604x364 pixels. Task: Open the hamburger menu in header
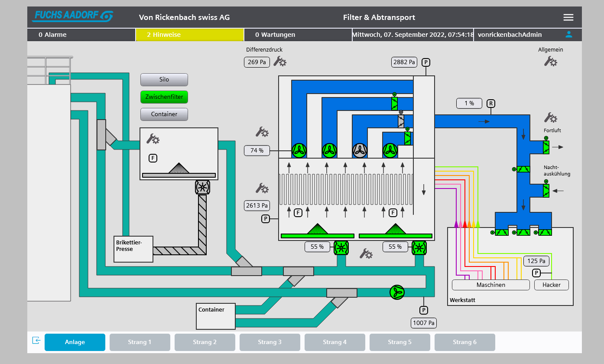coord(568,17)
